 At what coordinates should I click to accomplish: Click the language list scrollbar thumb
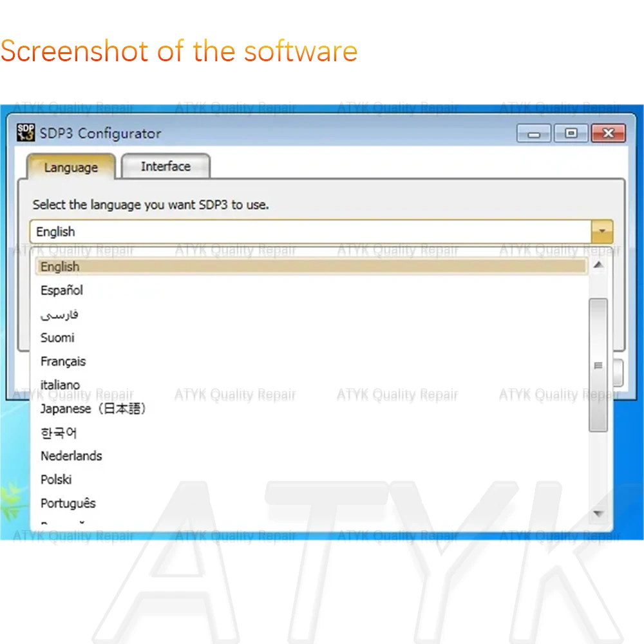598,365
